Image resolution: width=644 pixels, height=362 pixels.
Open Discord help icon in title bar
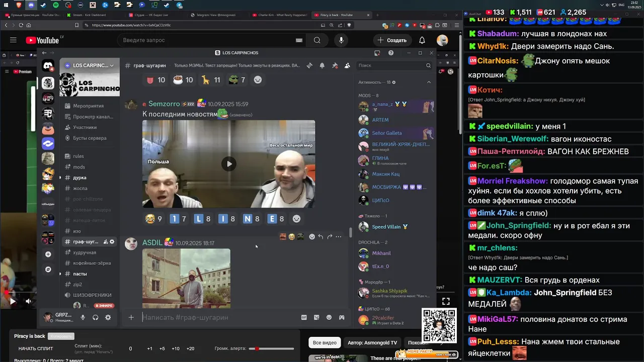tap(391, 53)
